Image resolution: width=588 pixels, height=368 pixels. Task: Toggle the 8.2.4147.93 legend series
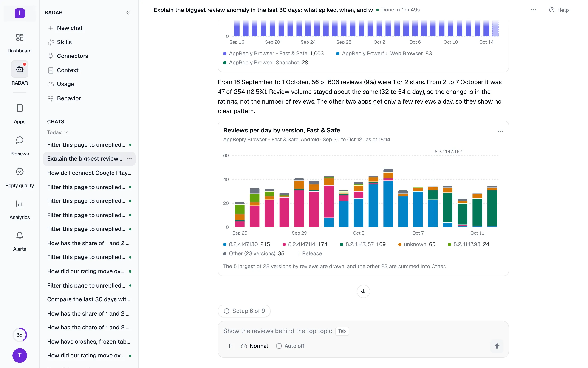coord(469,244)
